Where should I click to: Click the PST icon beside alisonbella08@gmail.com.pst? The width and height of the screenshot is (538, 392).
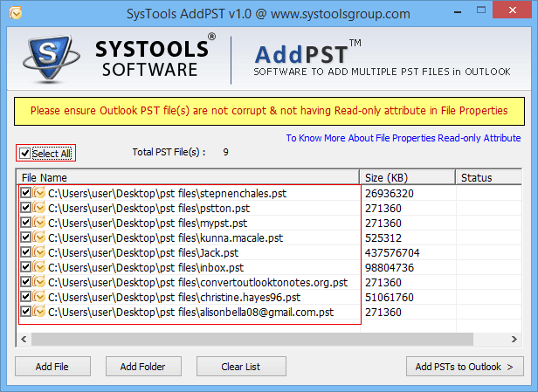pyautogui.click(x=39, y=312)
